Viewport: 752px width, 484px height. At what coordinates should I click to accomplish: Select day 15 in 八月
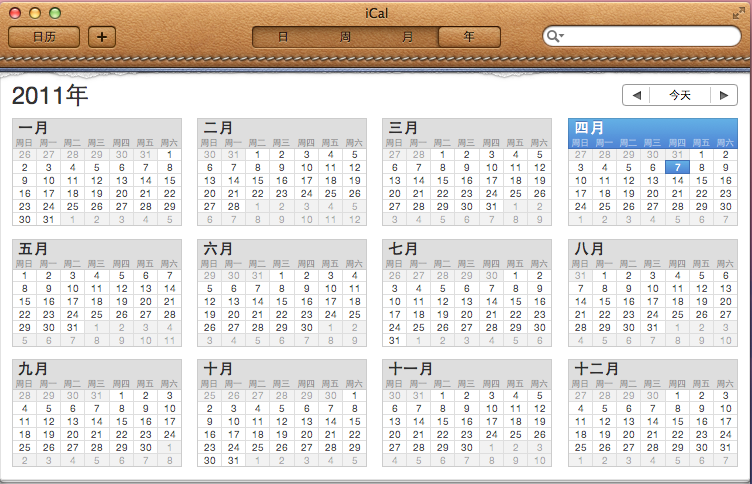click(x=604, y=301)
